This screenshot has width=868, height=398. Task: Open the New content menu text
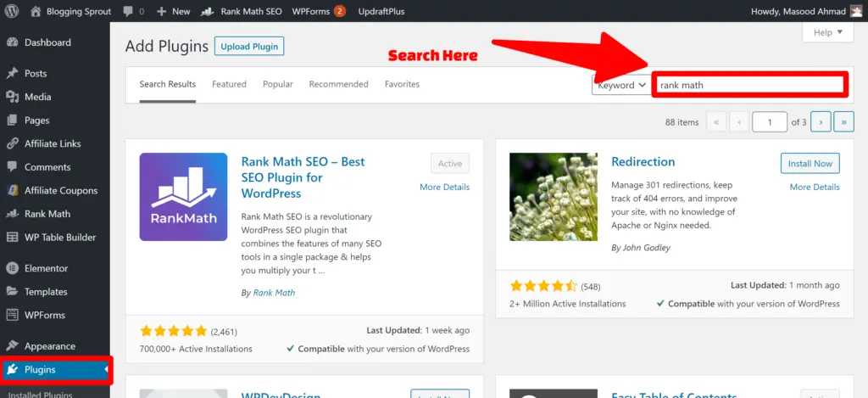point(181,11)
